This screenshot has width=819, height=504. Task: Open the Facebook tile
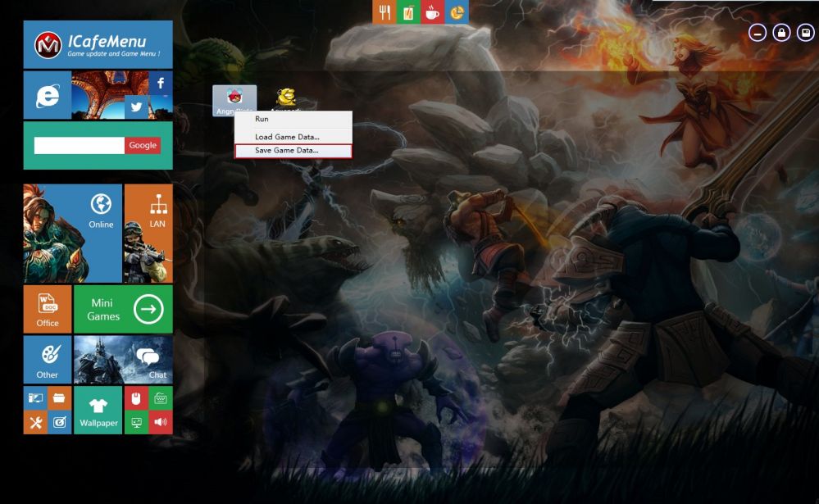pos(161,83)
